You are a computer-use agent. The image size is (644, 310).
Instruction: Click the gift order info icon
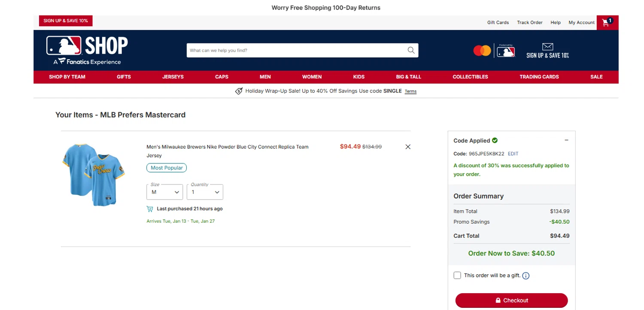(526, 276)
